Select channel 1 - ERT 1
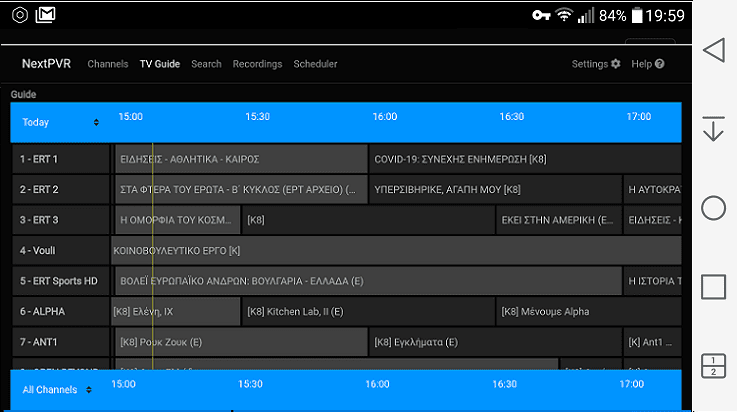Viewport: 738px width, 412px height. pyautogui.click(x=61, y=159)
